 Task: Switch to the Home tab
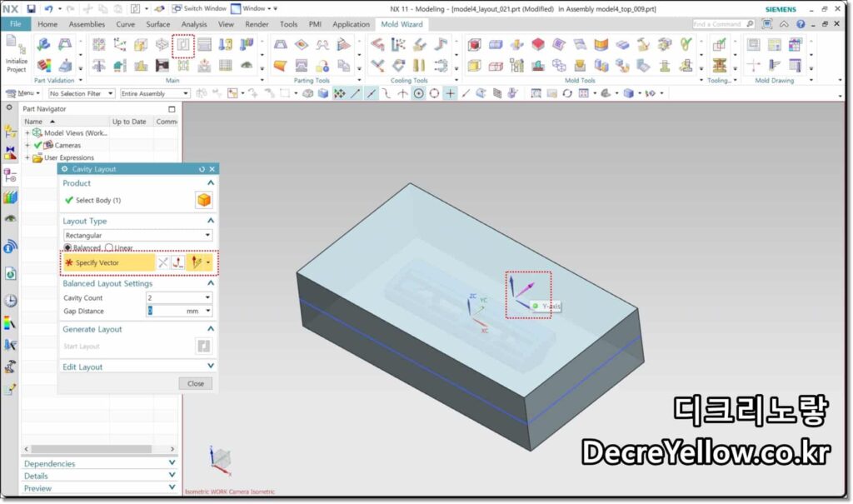[47, 24]
